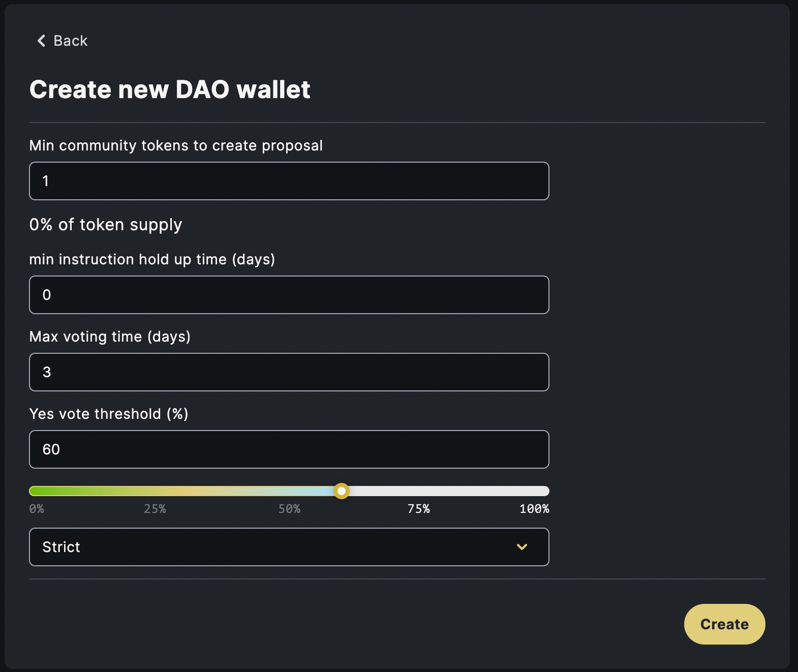Select the Max voting time days field
The height and width of the screenshot is (672, 798).
289,372
